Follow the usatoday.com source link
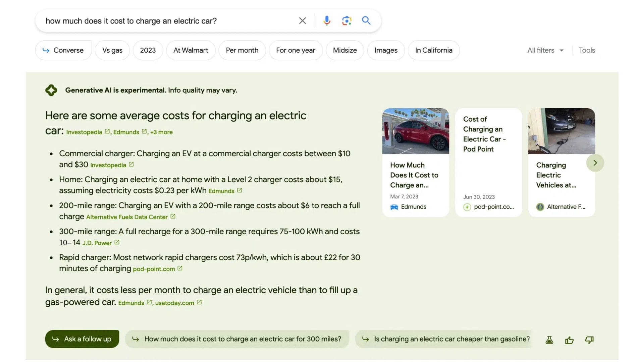The height and width of the screenshot is (362, 644). [x=175, y=303]
